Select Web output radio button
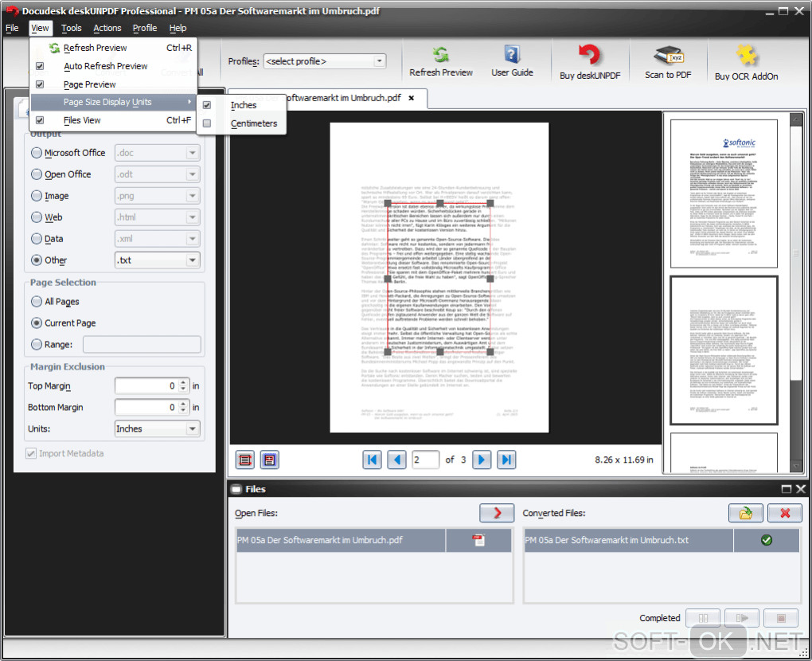The height and width of the screenshot is (661, 812). click(37, 217)
